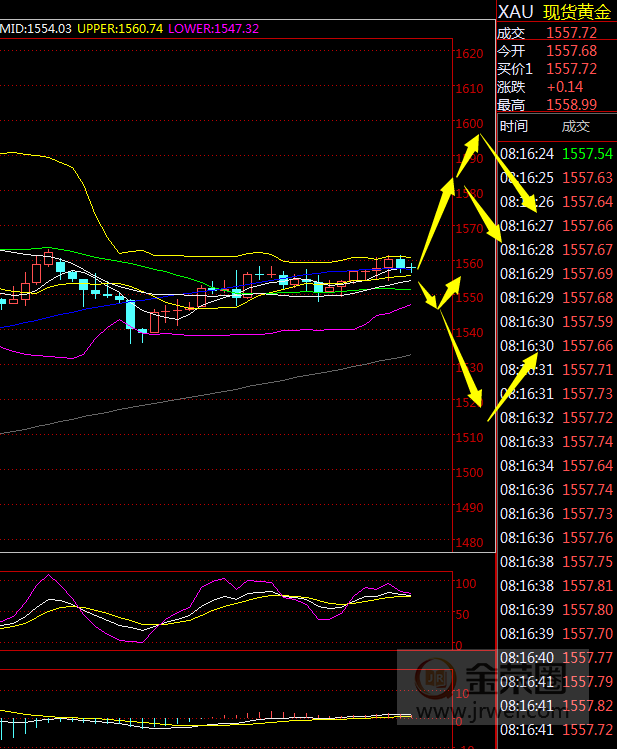Click the LOWER:1547.32 indicator label

point(214,29)
